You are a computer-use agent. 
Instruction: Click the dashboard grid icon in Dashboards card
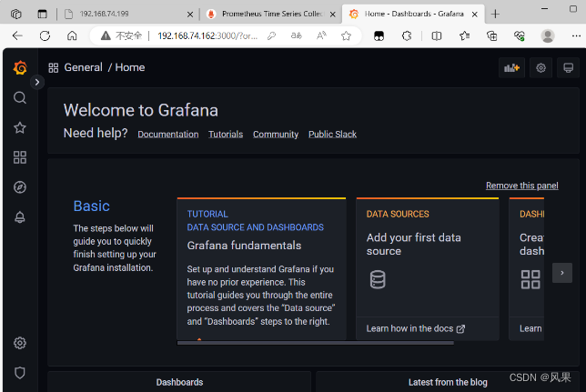530,279
